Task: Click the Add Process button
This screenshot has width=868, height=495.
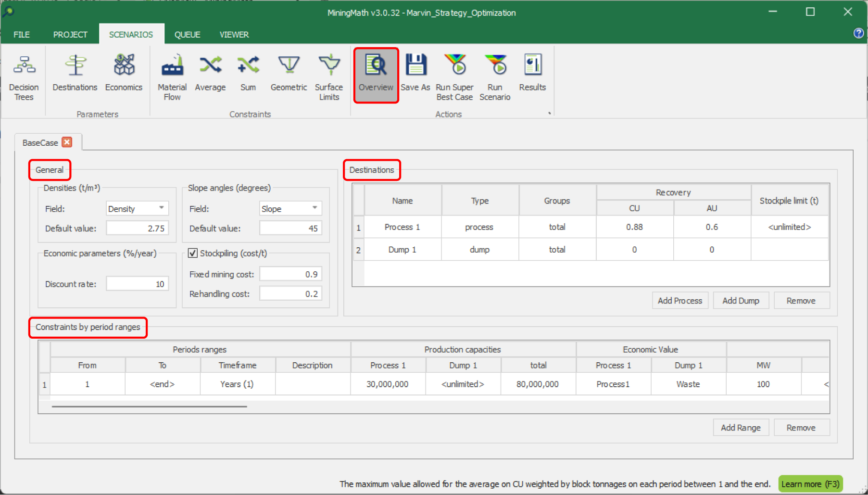Action: tap(679, 301)
